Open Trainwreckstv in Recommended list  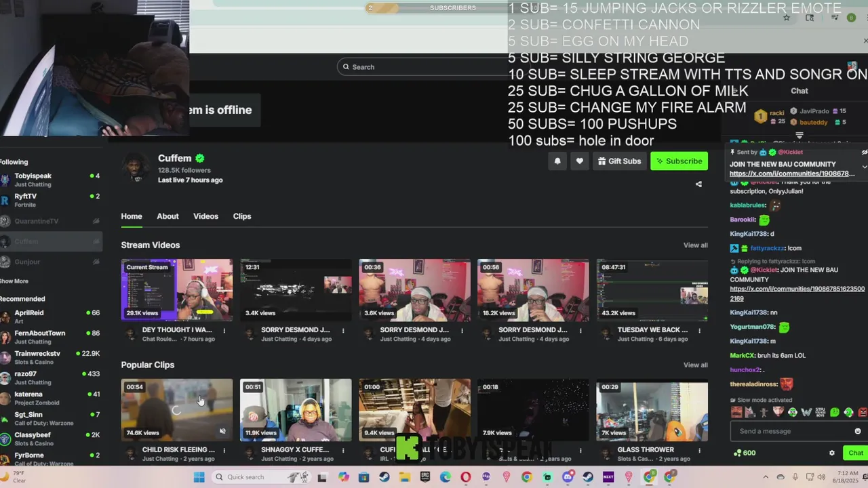51,357
